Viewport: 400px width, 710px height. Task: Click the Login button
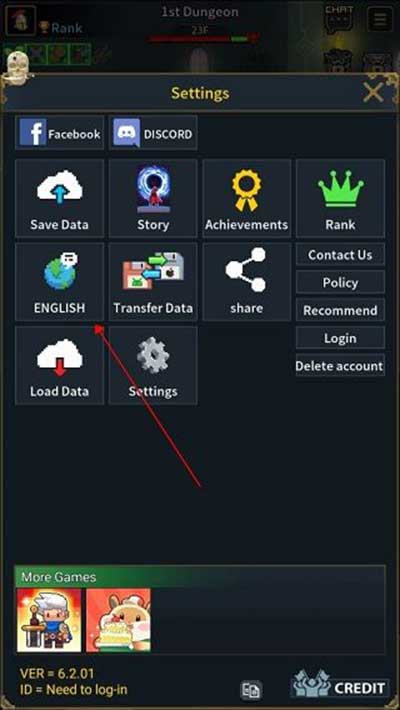point(340,338)
